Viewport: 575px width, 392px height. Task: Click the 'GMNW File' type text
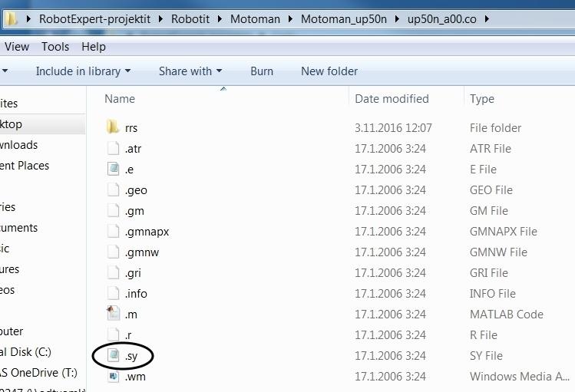(x=498, y=252)
